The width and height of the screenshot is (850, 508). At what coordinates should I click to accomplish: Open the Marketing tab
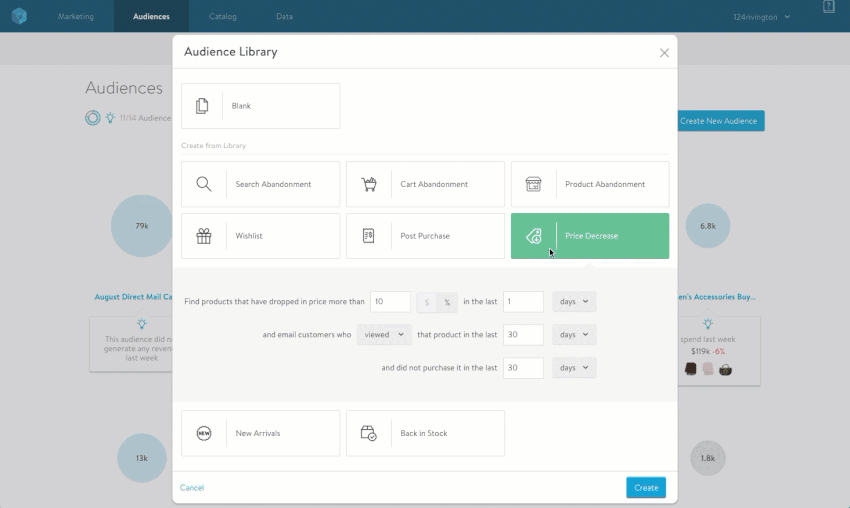(76, 16)
